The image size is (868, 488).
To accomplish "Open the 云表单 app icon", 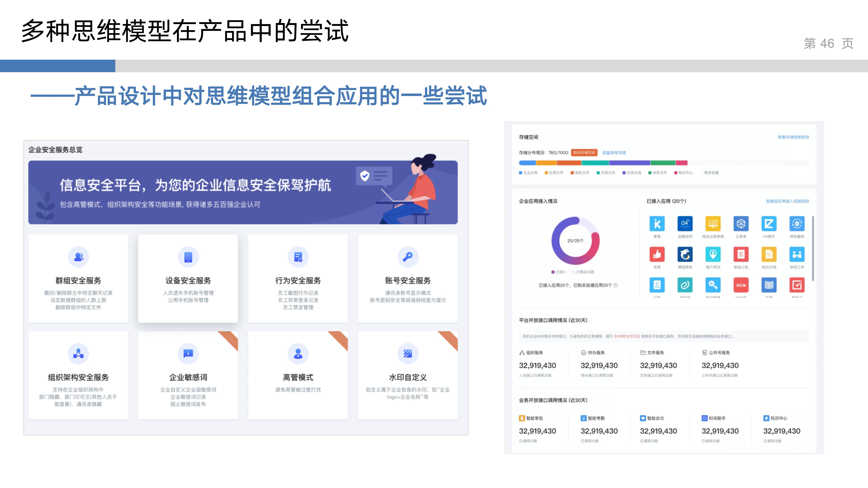I will pos(741,224).
